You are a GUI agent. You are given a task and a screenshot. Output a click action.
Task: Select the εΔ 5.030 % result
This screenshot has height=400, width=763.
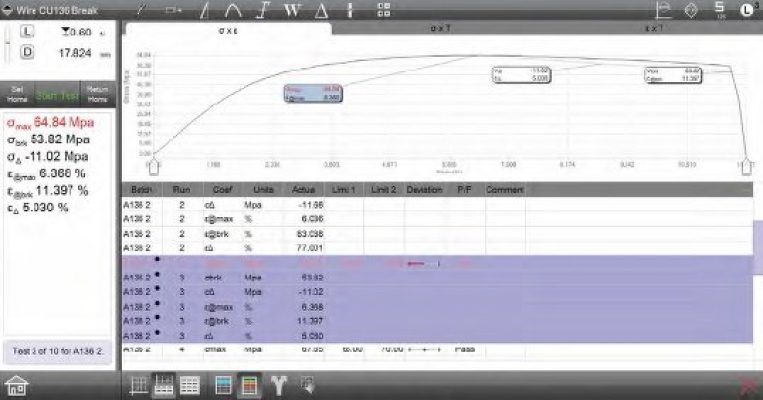point(37,208)
